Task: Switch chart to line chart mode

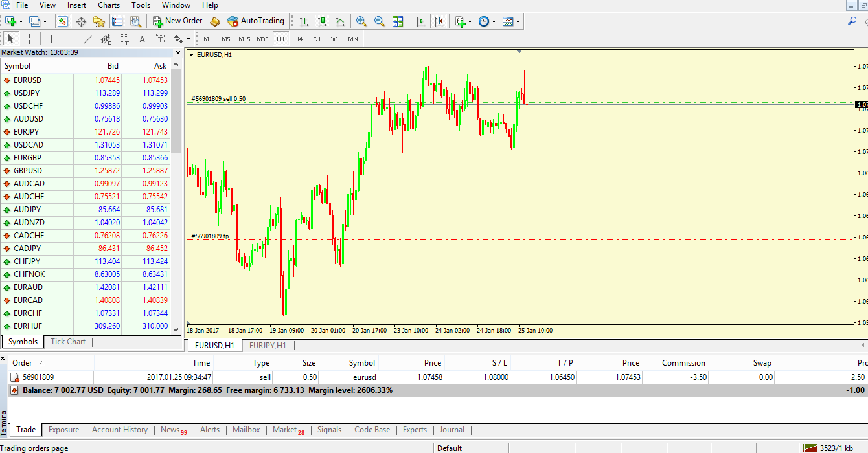Action: click(340, 21)
